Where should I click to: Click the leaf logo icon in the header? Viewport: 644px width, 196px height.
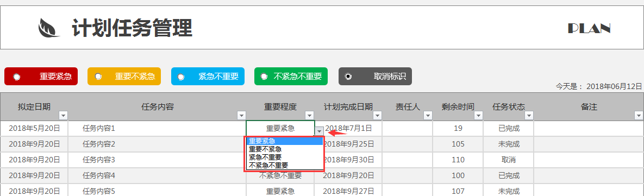49,28
